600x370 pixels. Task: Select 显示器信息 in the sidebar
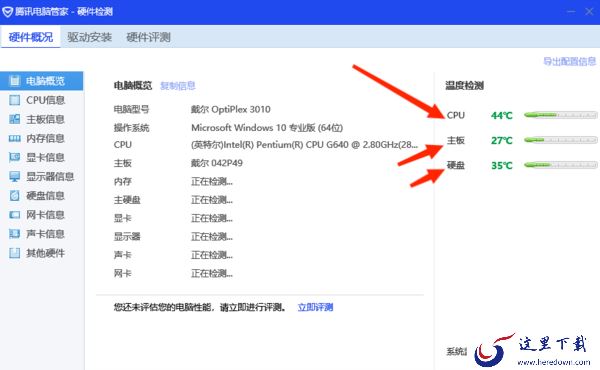(x=41, y=176)
